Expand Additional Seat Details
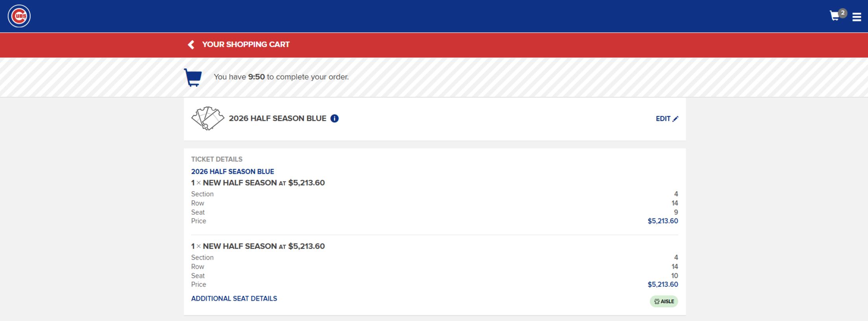 234,299
